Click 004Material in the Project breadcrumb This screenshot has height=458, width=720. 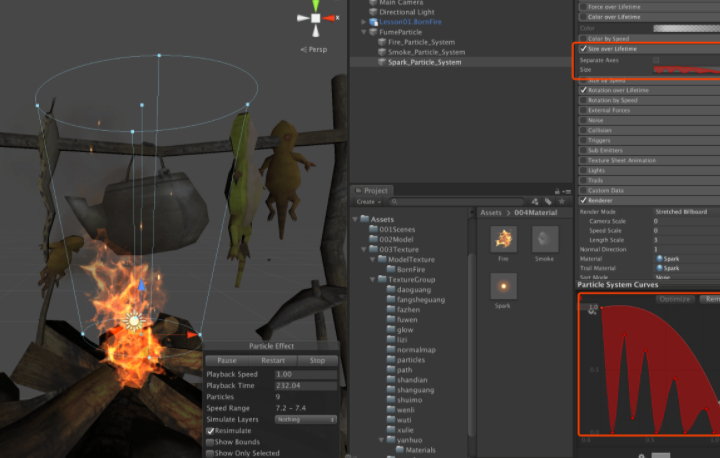point(535,213)
